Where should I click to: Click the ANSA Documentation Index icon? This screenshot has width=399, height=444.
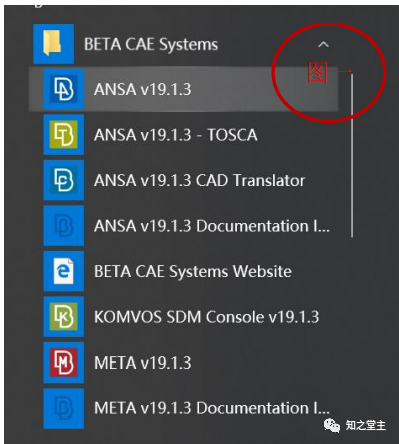63,226
